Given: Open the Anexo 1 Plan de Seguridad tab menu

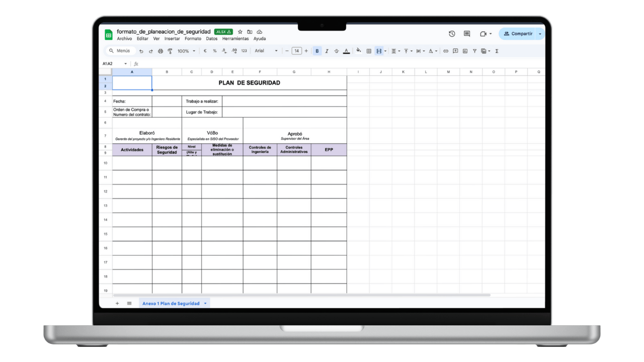Looking at the screenshot, I should pyautogui.click(x=205, y=303).
